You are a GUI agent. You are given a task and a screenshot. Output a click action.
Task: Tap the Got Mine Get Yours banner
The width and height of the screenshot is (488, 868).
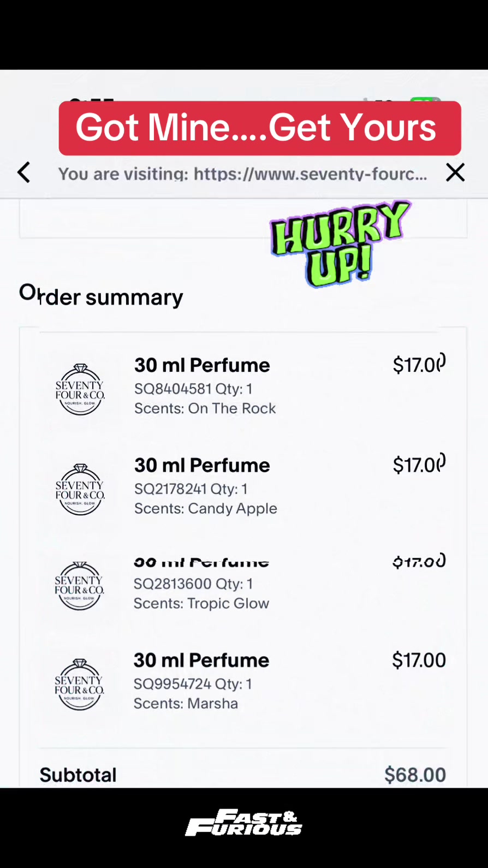260,128
